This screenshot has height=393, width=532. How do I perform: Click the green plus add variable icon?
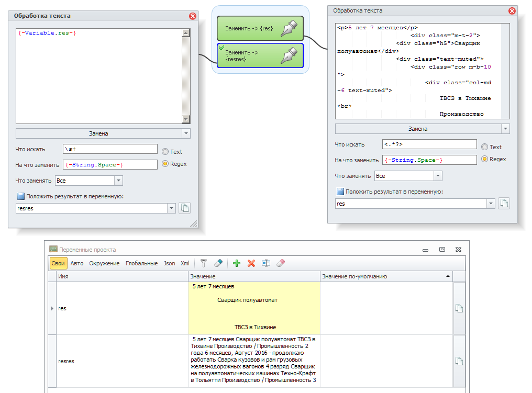(236, 263)
